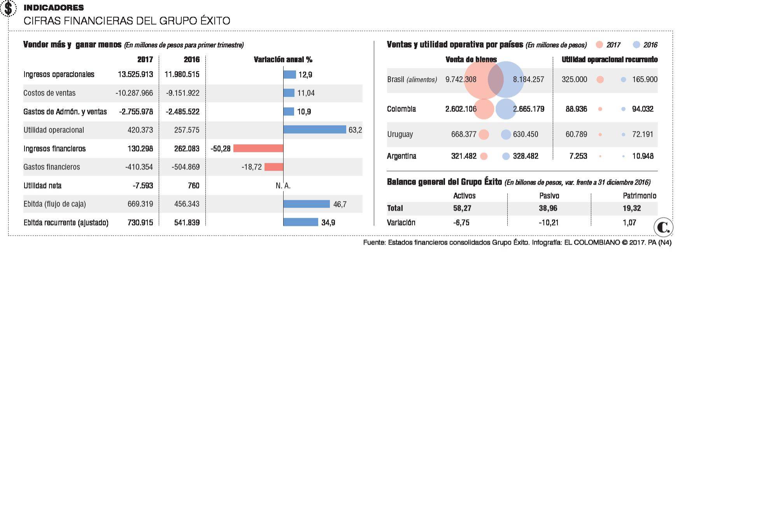Click the Activos column header
The height and width of the screenshot is (532, 778).
[x=464, y=196]
